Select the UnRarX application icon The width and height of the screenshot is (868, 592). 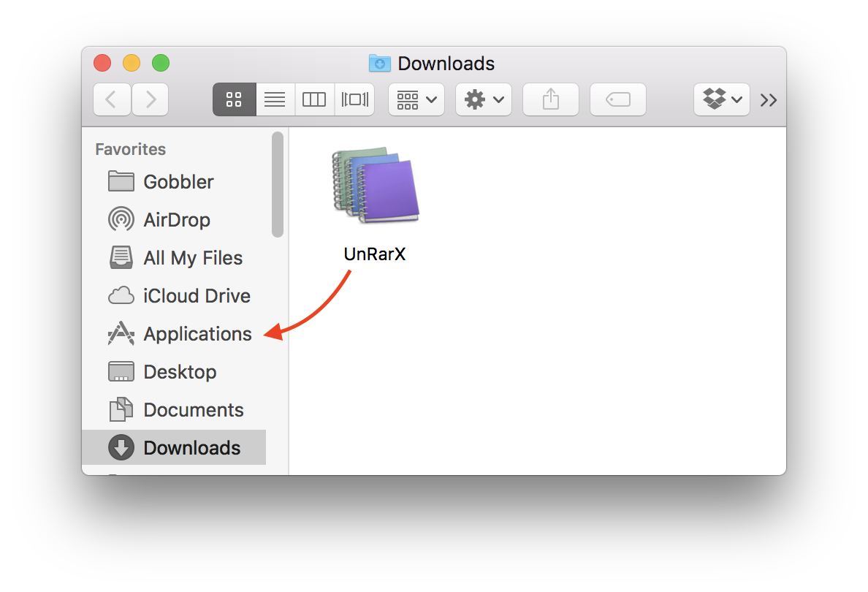coord(376,186)
